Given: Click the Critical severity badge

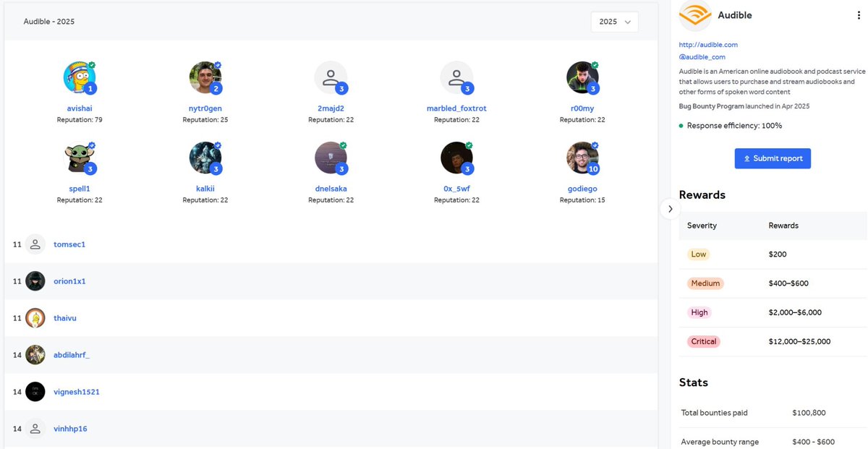Looking at the screenshot, I should click(704, 341).
